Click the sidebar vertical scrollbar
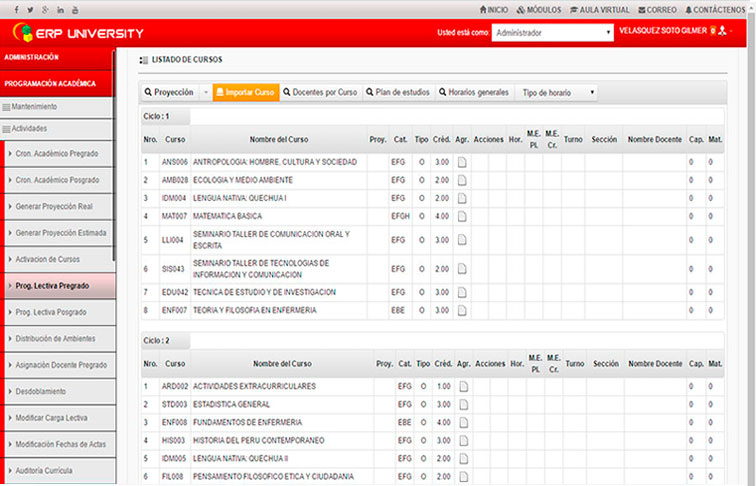 point(114,154)
